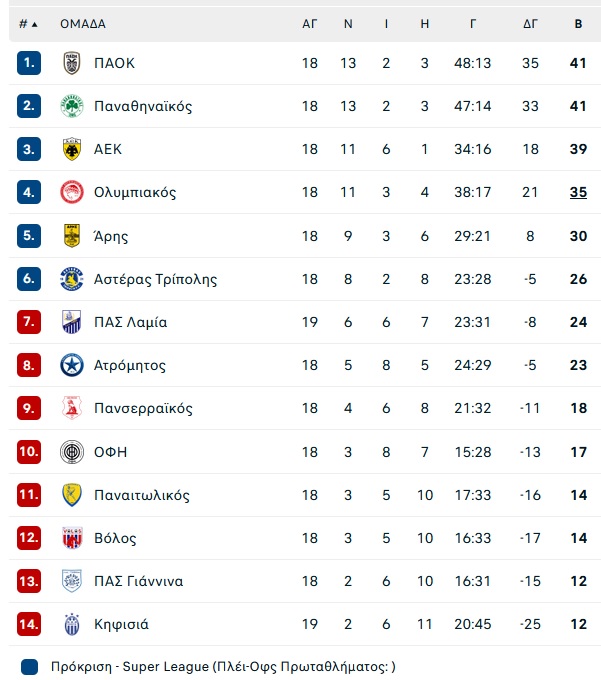
Task: Click Ολυμπιακός underlined 35 points value
Action: point(578,192)
